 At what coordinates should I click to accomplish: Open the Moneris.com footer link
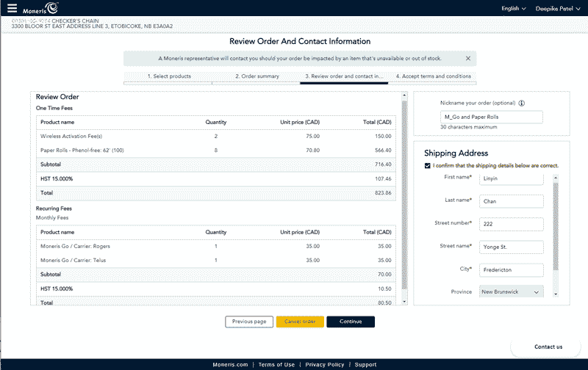(x=230, y=364)
